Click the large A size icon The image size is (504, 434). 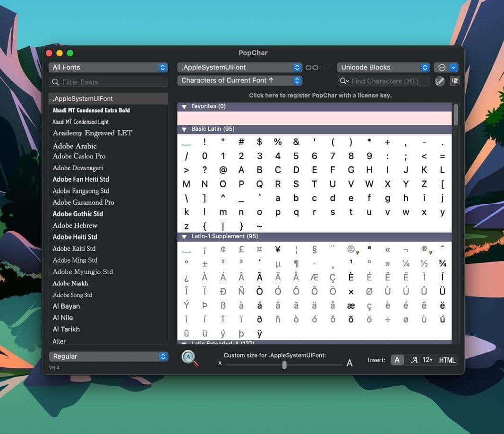pos(350,363)
